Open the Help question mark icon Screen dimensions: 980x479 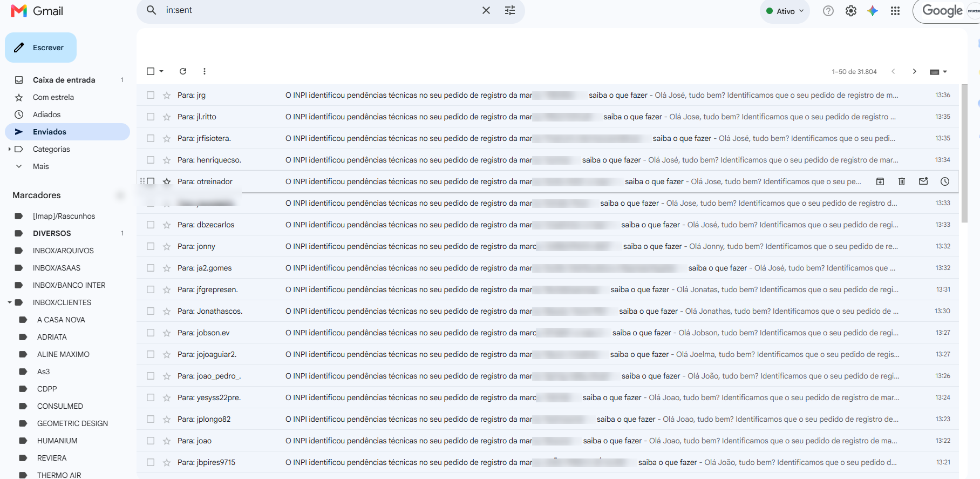click(x=828, y=11)
